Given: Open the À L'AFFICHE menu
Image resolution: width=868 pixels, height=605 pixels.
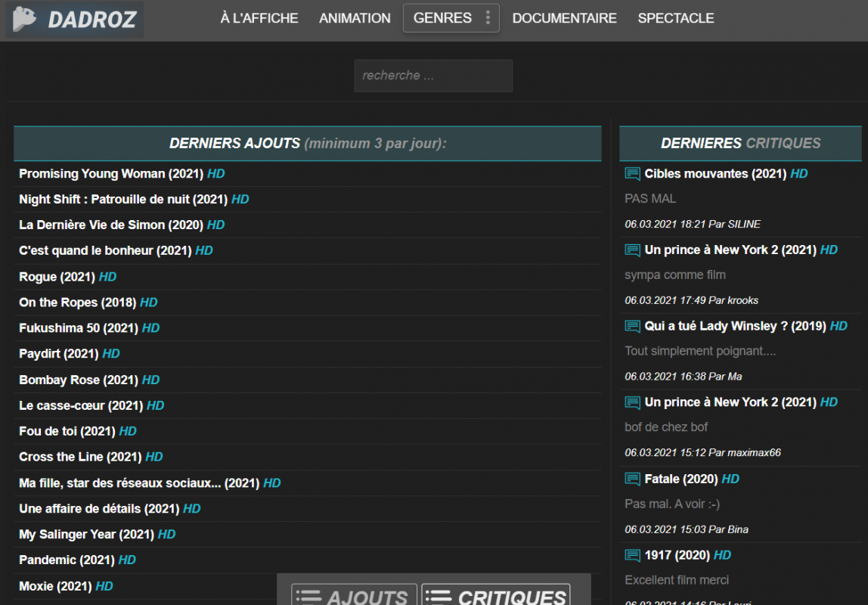Looking at the screenshot, I should (x=259, y=18).
